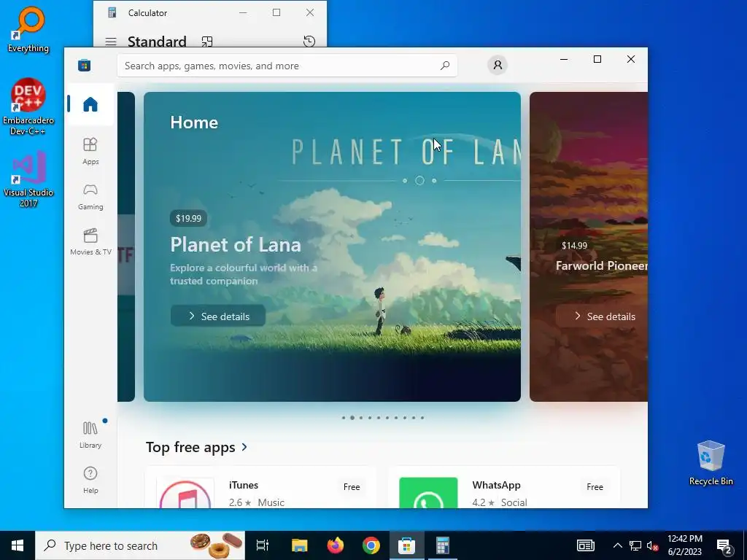The width and height of the screenshot is (747, 560).
Task: Launch Firefox from taskbar
Action: click(x=336, y=545)
